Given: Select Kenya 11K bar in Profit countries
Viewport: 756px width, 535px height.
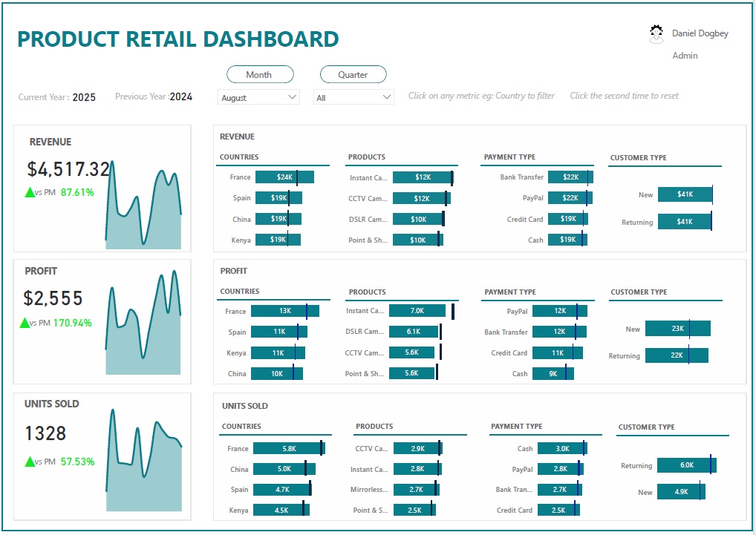Looking at the screenshot, I should 278,353.
